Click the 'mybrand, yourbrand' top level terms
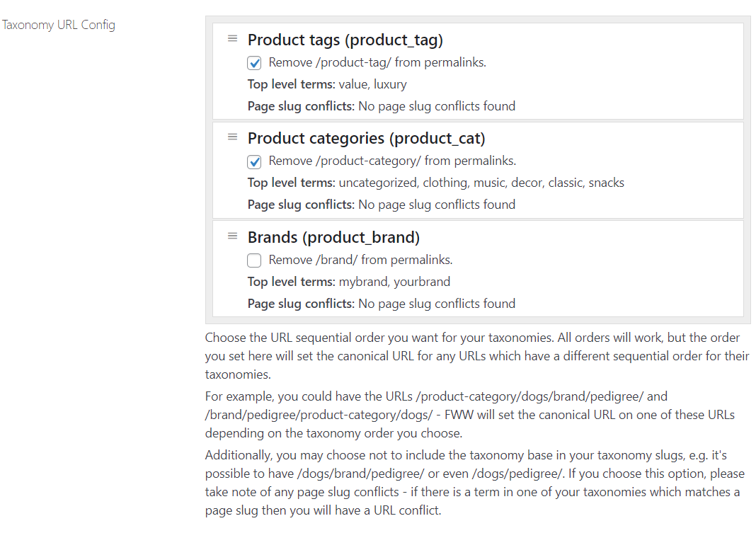The image size is (756, 533). tap(394, 282)
